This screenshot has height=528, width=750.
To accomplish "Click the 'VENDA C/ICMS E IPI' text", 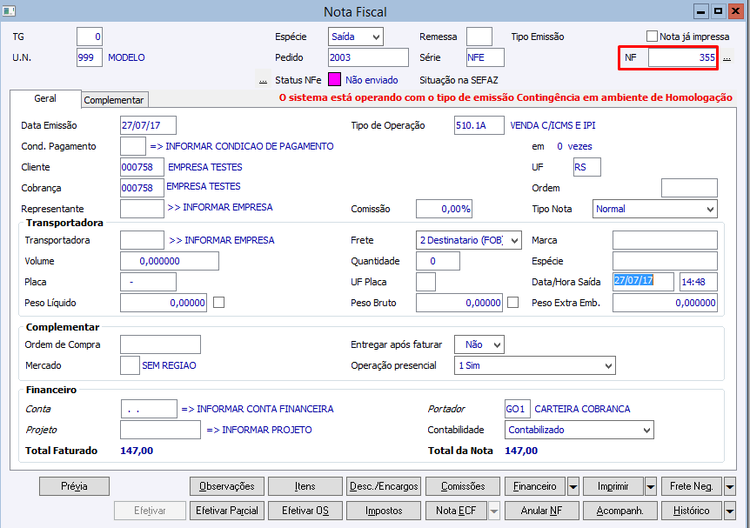I will coord(553,125).
